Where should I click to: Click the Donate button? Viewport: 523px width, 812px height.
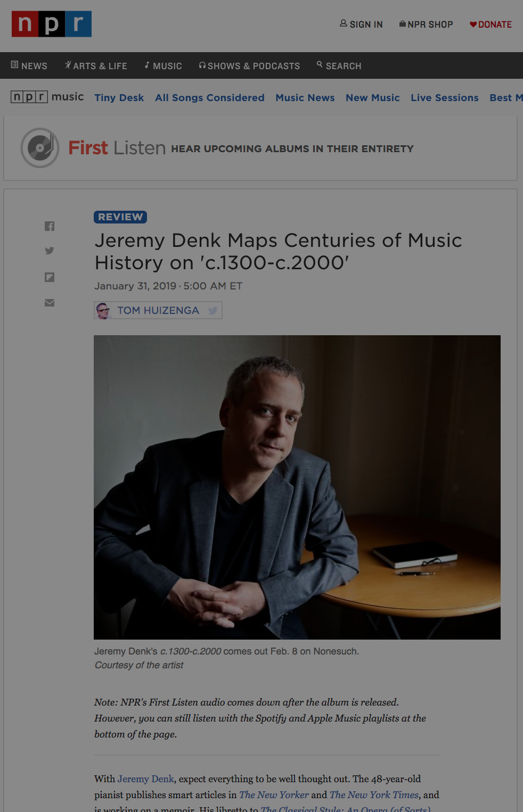[491, 24]
